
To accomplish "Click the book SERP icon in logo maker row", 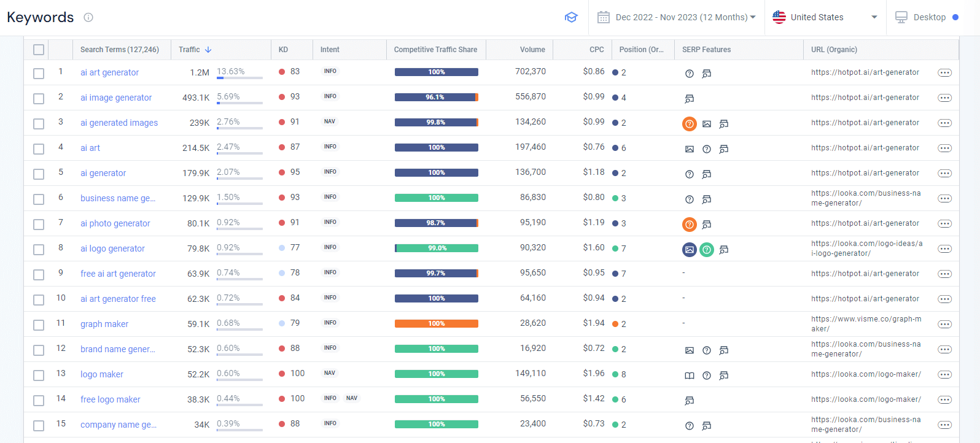I will [x=690, y=376].
